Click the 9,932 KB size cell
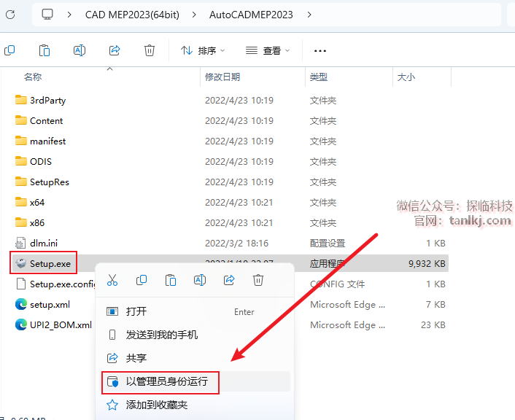Viewport: 515px width, 420px height. coord(427,263)
